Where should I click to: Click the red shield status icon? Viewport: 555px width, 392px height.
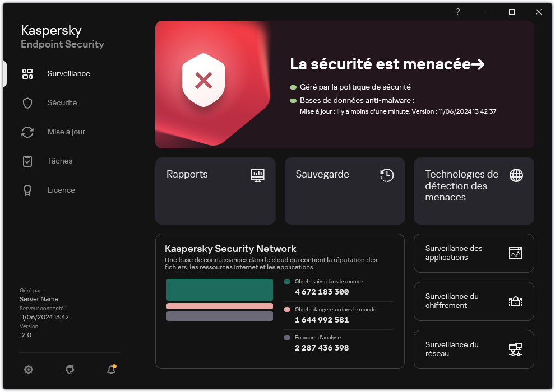pos(202,81)
